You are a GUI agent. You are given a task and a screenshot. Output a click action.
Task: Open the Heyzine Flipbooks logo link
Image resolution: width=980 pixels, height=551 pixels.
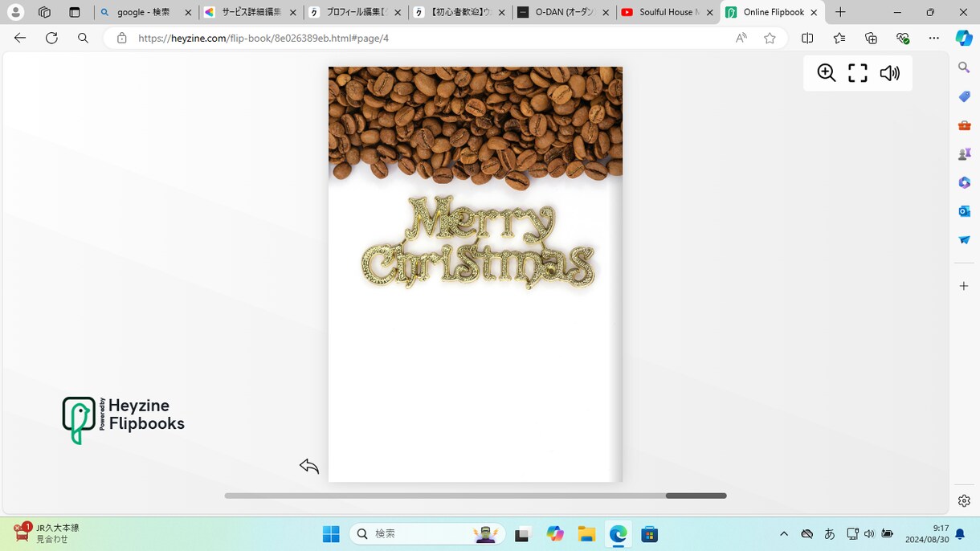point(124,420)
